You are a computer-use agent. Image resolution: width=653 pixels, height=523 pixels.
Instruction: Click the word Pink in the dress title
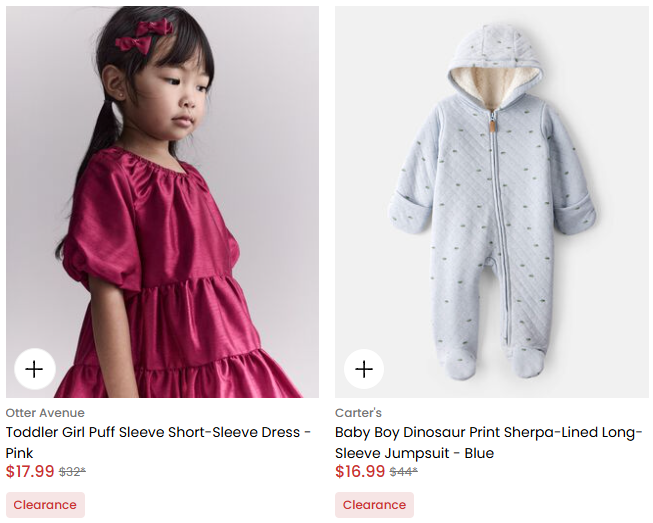point(20,453)
